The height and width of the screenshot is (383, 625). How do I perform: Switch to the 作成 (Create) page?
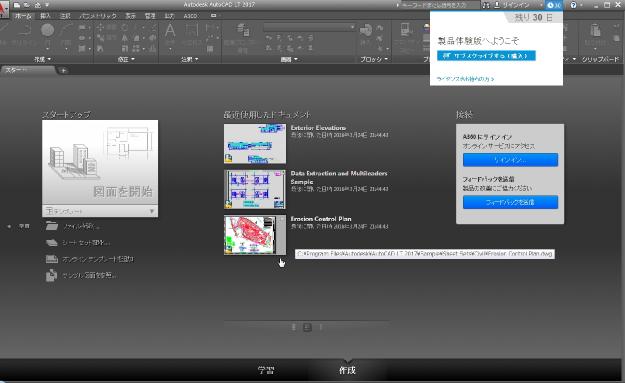347,370
